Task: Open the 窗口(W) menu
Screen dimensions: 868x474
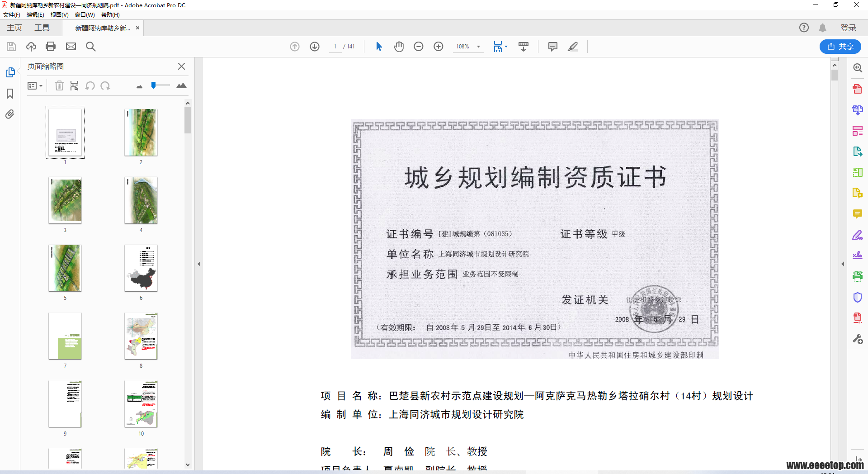Action: pos(85,15)
